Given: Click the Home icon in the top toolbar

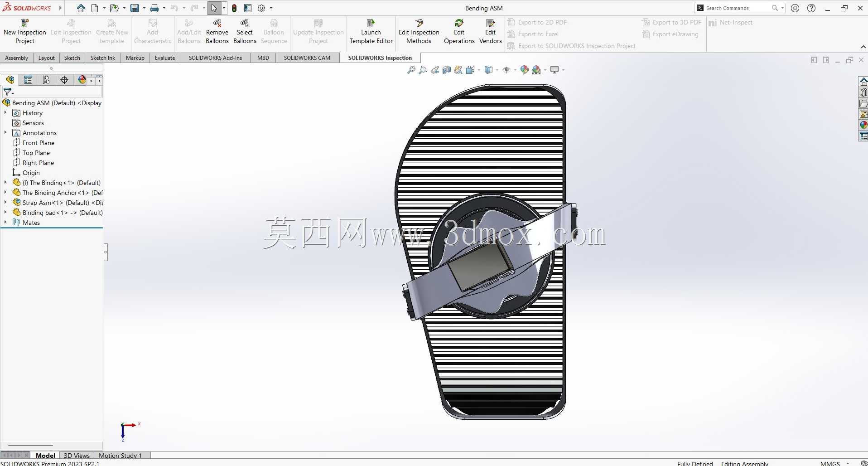Looking at the screenshot, I should pyautogui.click(x=81, y=8).
